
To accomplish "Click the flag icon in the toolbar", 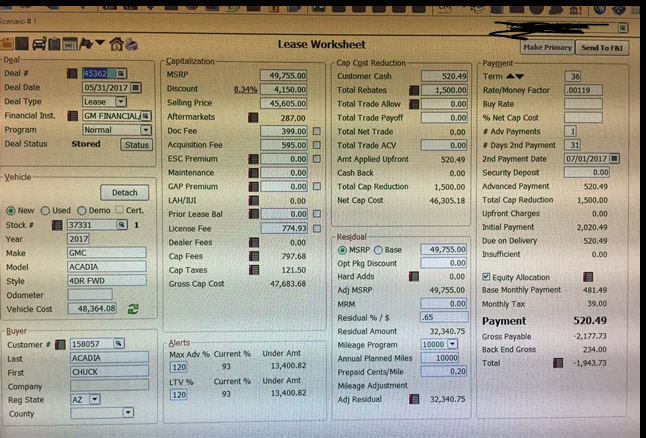I will pos(86,43).
